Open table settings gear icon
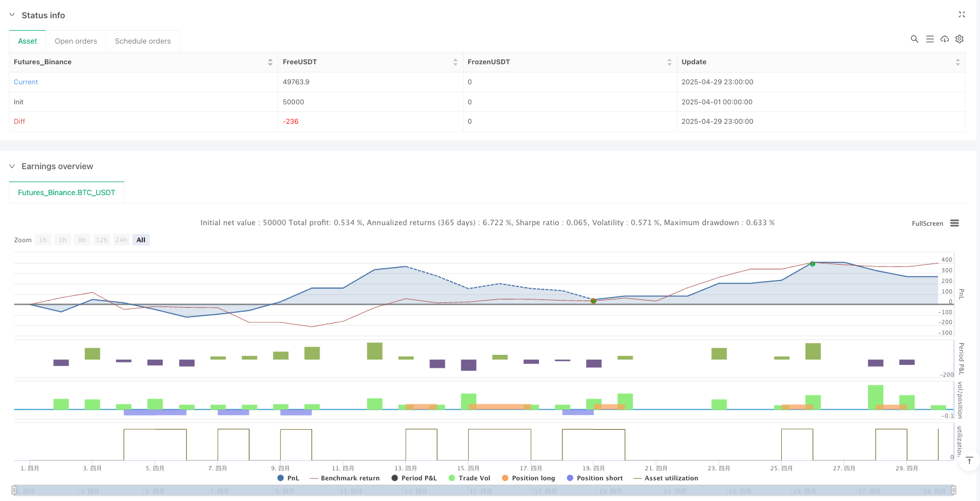Viewport: 980px width, 501px height. [x=959, y=39]
